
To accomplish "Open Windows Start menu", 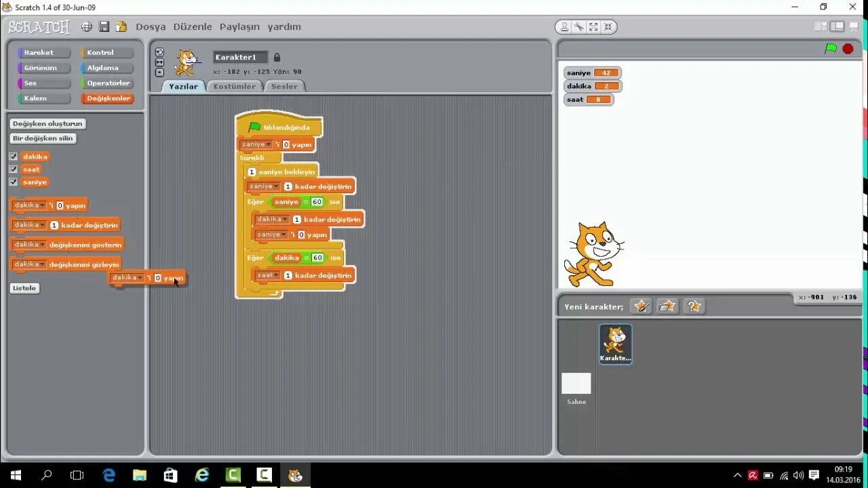I will (16, 475).
